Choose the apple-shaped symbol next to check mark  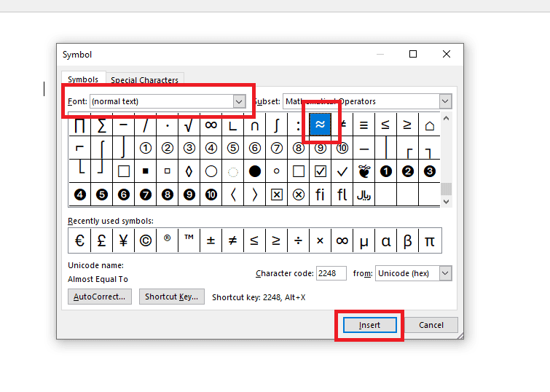364,171
